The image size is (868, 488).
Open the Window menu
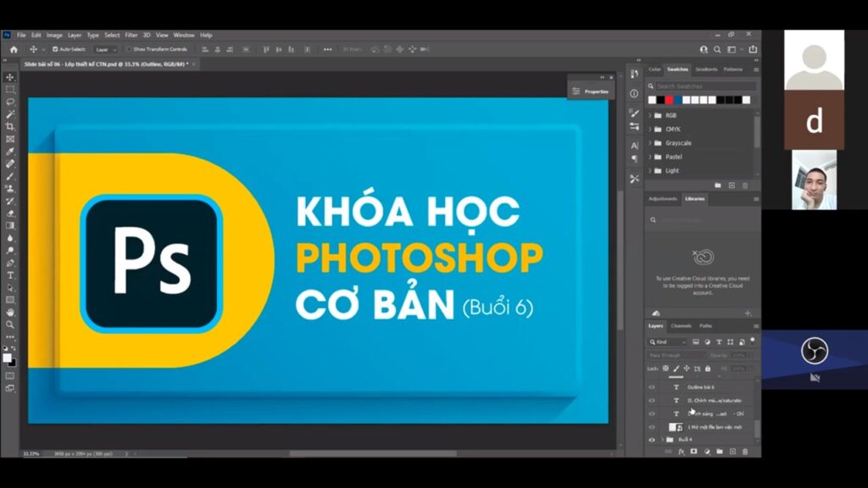click(x=184, y=35)
